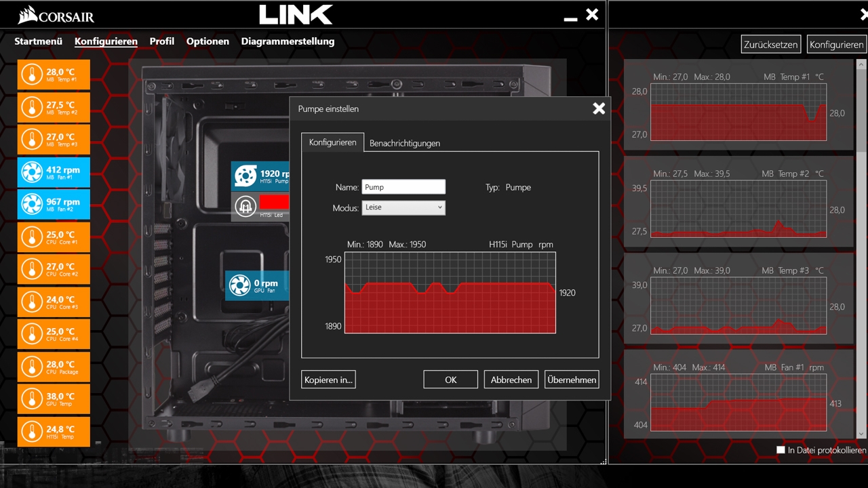This screenshot has height=488, width=868.
Task: Click the Konfigurieren button in graph panel
Action: (837, 44)
